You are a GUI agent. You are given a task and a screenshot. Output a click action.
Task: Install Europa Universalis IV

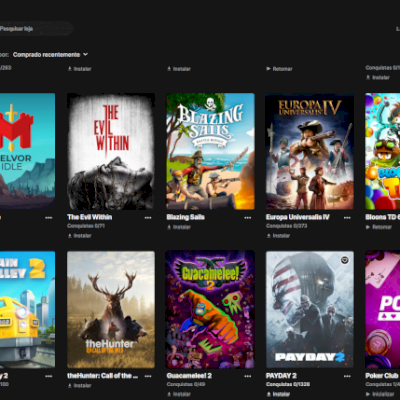pos(278,236)
